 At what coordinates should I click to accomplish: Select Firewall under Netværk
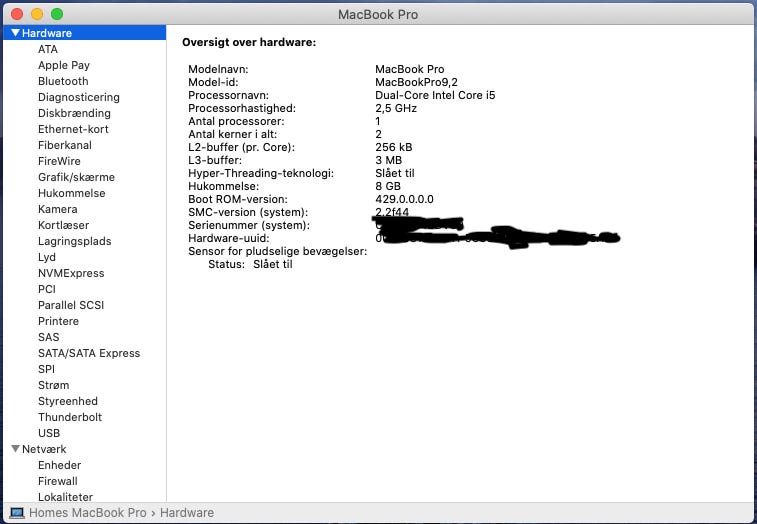coord(57,481)
